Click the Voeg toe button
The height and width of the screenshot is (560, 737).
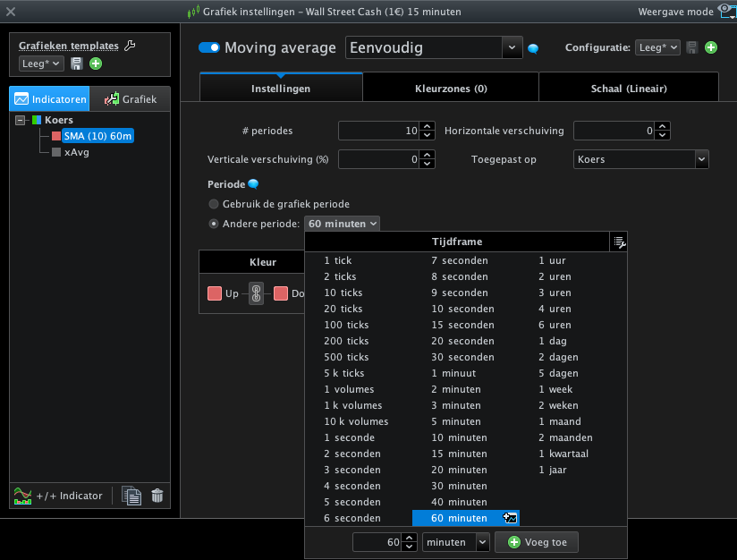point(537,542)
